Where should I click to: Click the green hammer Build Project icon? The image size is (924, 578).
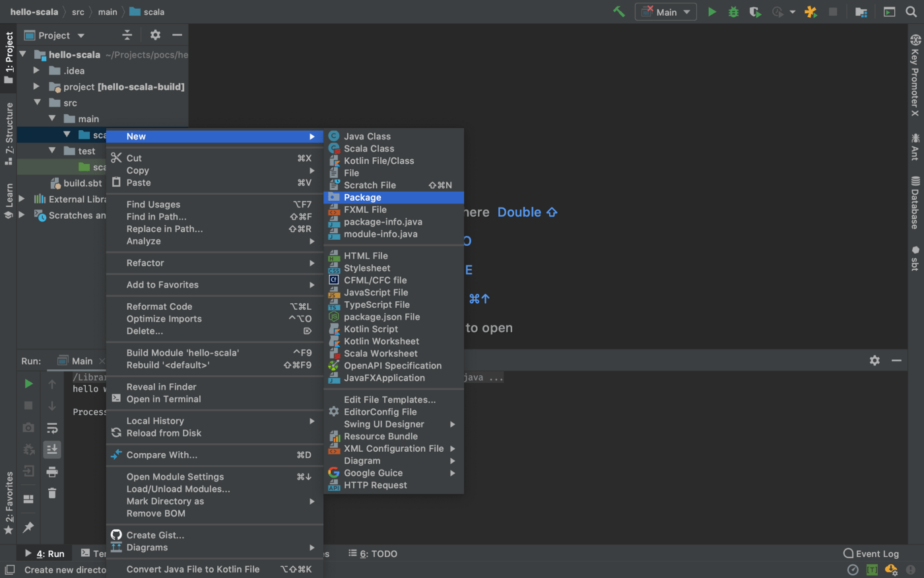tap(618, 12)
